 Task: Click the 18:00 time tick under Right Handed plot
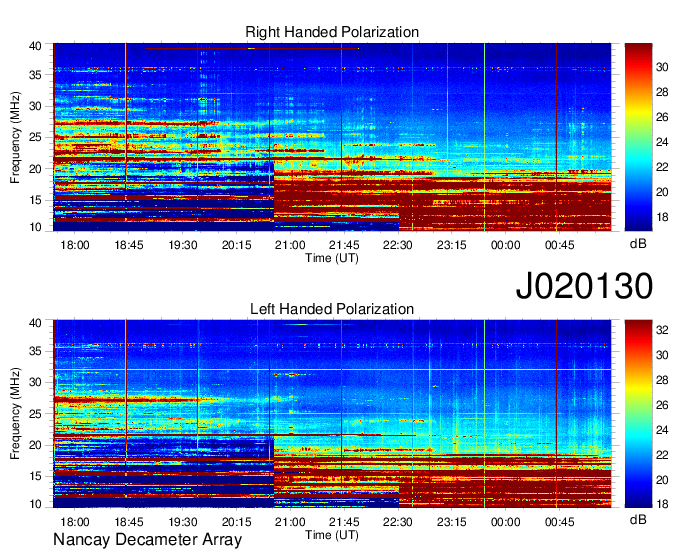click(75, 245)
